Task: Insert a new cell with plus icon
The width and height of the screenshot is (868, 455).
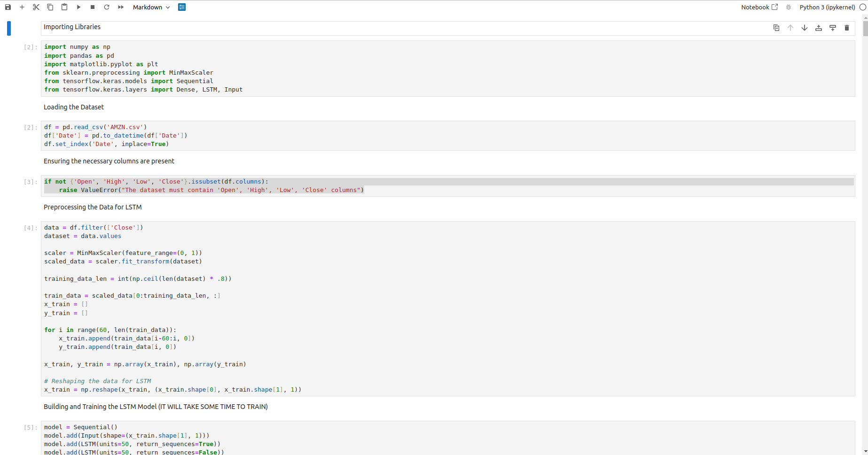Action: (x=22, y=7)
